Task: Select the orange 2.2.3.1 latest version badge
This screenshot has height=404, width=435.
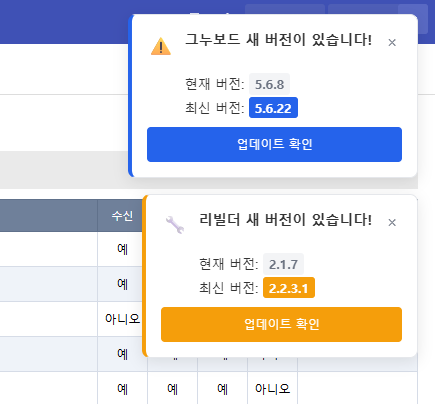Action: coord(289,288)
